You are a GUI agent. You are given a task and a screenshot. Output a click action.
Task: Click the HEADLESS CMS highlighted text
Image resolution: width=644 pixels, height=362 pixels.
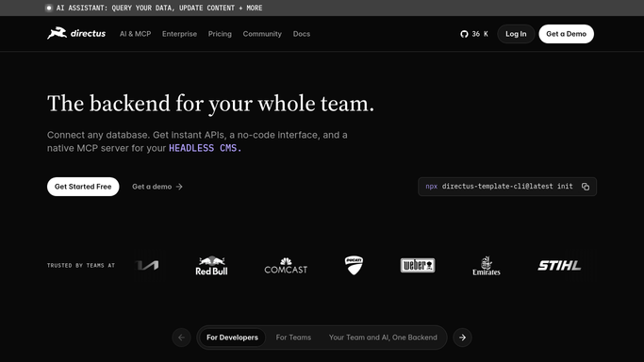click(206, 148)
